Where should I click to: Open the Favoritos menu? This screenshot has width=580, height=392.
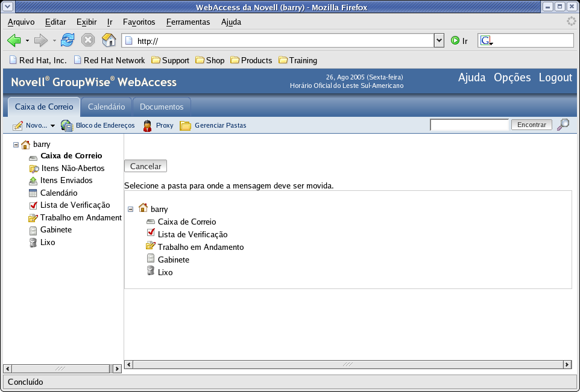tap(139, 22)
